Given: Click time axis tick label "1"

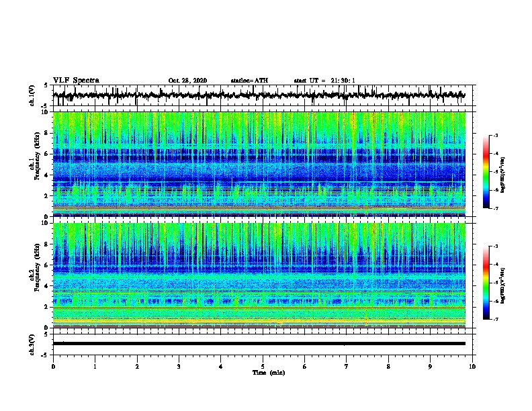Looking at the screenshot, I should click(95, 367).
